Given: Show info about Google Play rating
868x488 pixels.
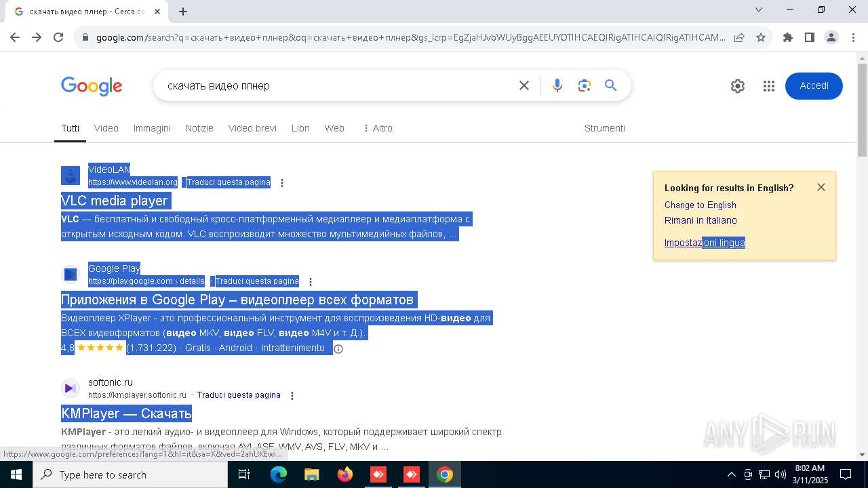Looking at the screenshot, I should [338, 349].
